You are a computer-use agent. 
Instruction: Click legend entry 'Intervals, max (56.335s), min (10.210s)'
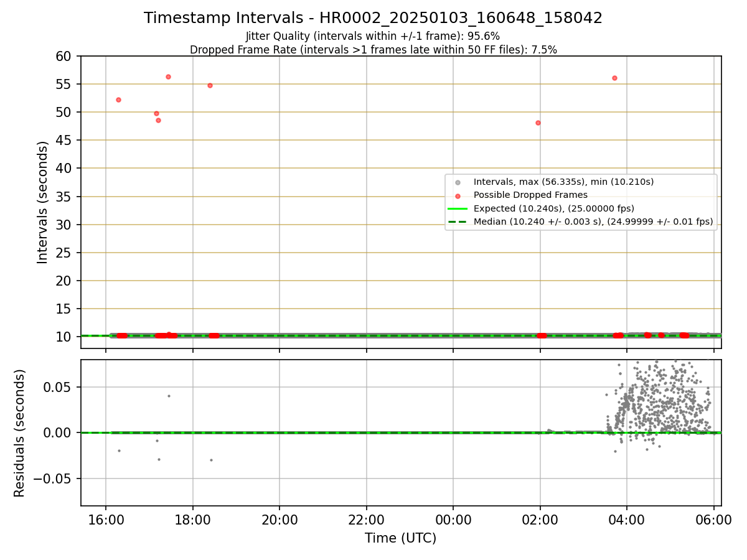point(563,182)
